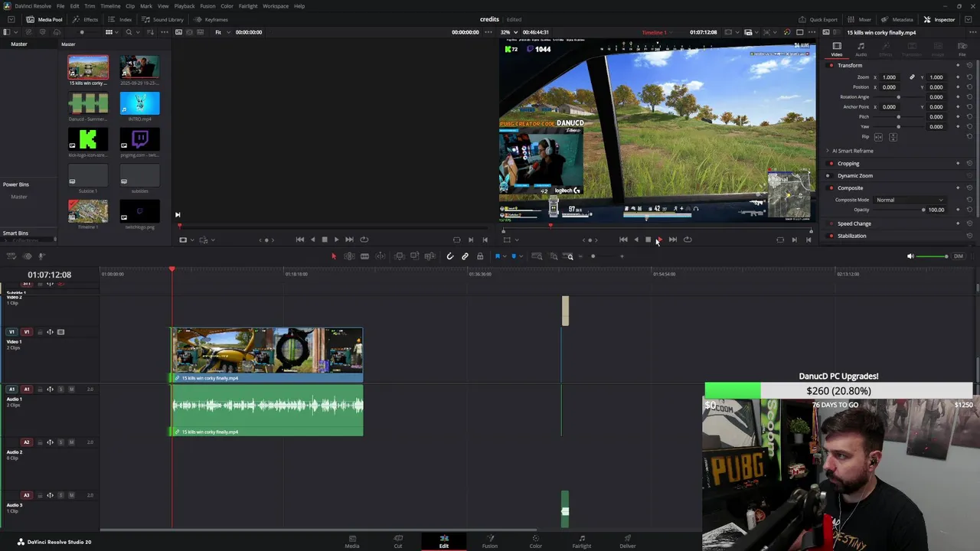Mute the Audio 1 track
This screenshot has height=551, width=980.
point(71,390)
